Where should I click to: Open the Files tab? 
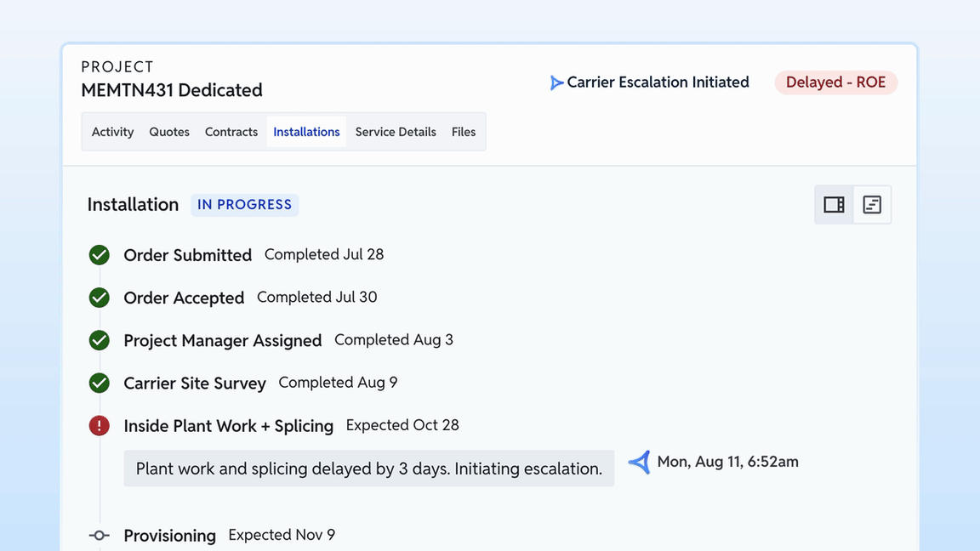point(464,132)
